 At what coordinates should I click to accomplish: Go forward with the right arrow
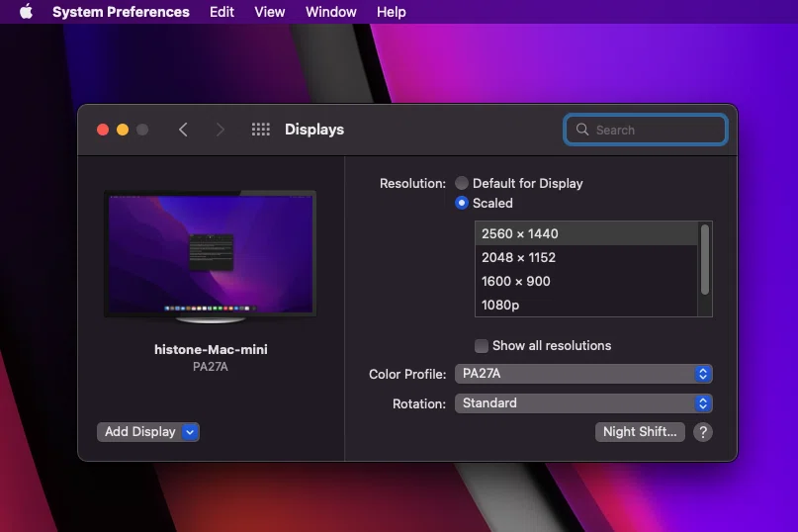click(x=220, y=130)
